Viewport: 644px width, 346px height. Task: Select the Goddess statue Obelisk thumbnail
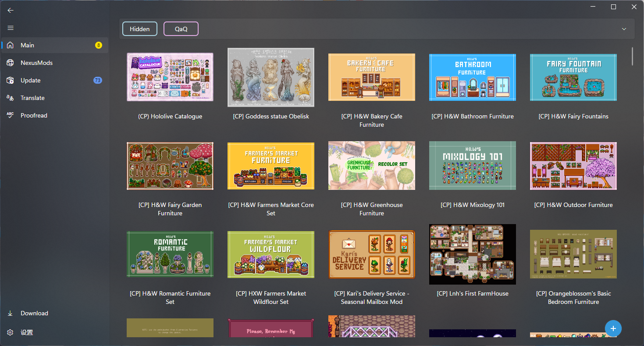coord(271,77)
